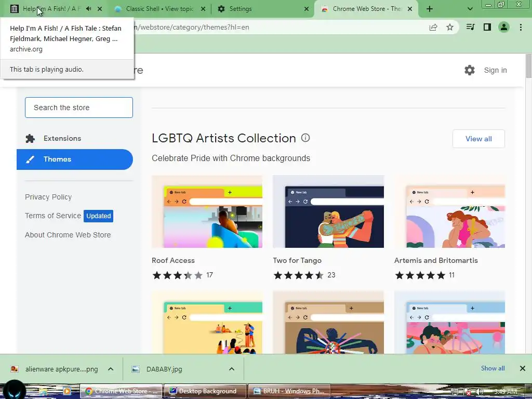The image size is (532, 399).
Task: Open downloaded alienware apkpure png file
Action: click(x=54, y=369)
